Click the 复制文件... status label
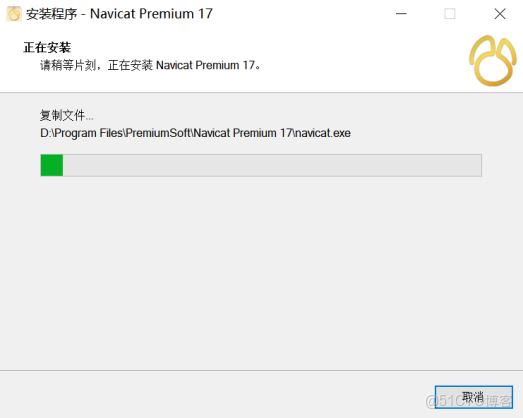This screenshot has width=523, height=418. click(x=67, y=115)
